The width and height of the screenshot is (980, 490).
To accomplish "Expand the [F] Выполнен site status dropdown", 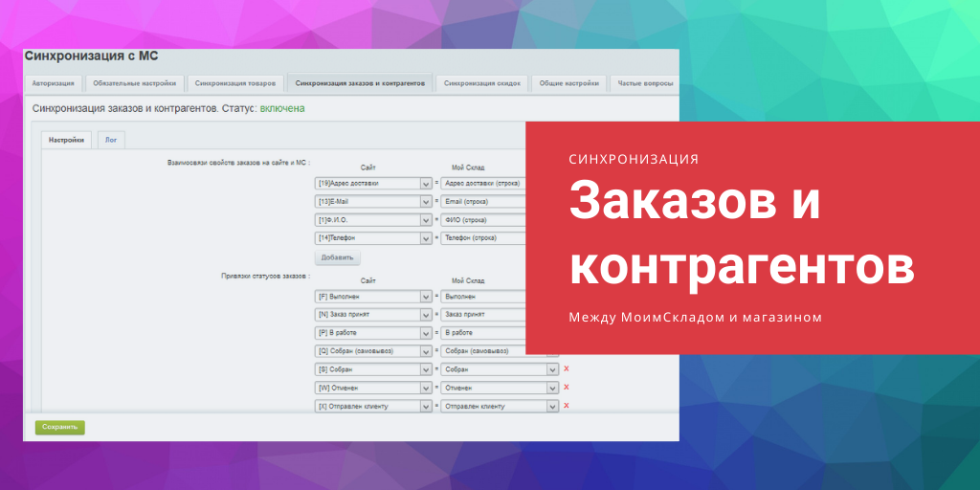I will [x=373, y=297].
